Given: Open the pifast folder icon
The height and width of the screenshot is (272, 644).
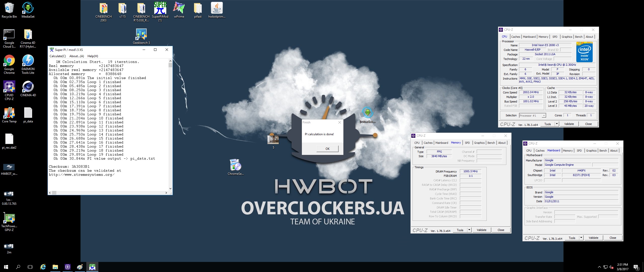Looking at the screenshot, I should coord(198,10).
